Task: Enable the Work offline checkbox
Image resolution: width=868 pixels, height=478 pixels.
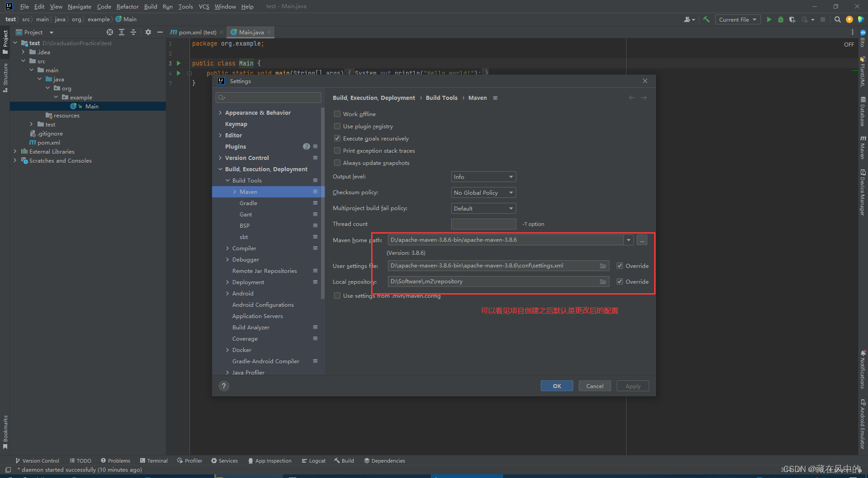Action: 337,114
